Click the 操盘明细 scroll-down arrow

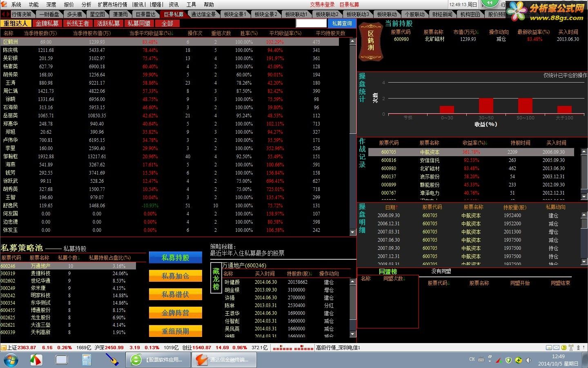pos(584,262)
